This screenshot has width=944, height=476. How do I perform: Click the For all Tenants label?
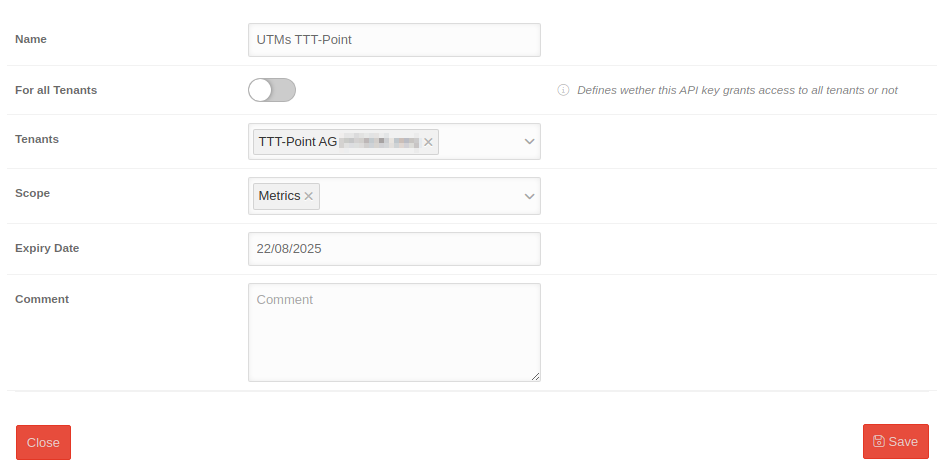[56, 90]
